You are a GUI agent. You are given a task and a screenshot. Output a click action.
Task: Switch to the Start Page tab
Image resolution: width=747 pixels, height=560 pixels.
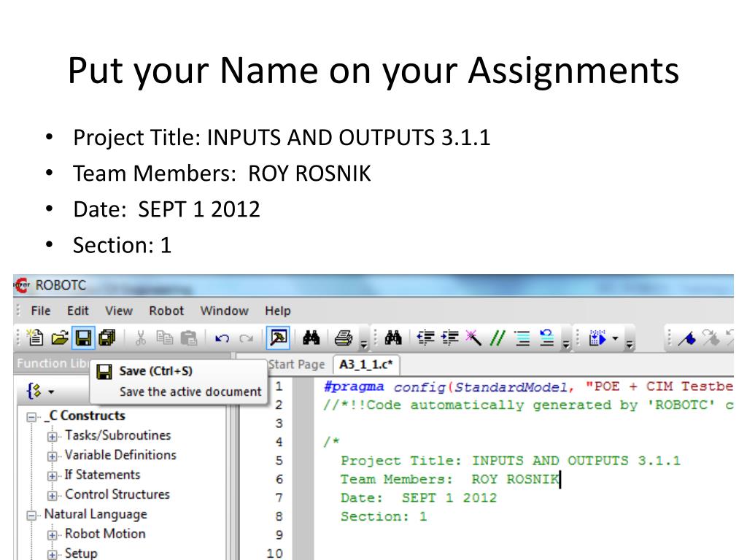coord(296,365)
